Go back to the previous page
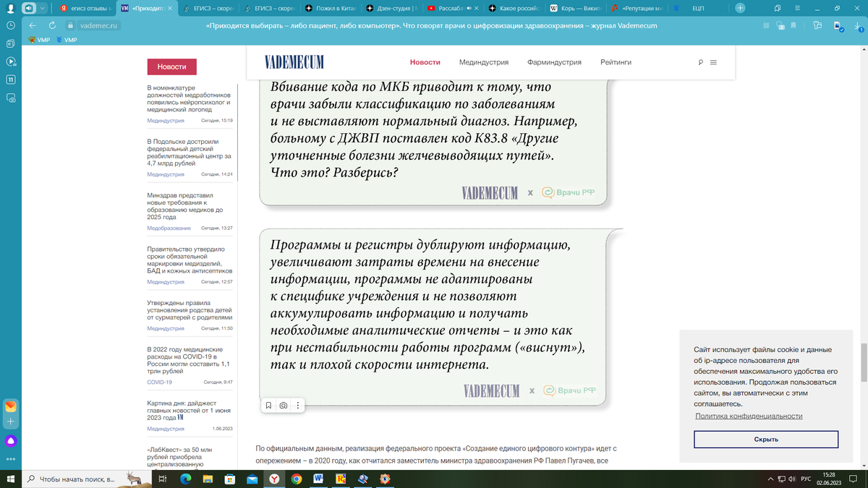The image size is (868, 488). (33, 25)
